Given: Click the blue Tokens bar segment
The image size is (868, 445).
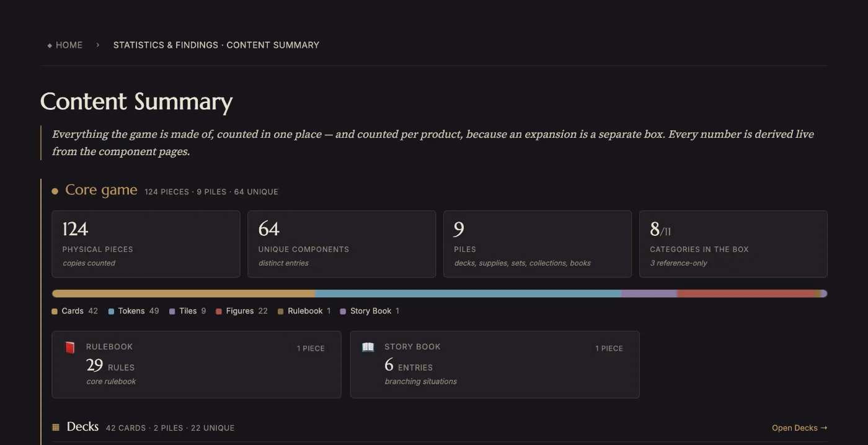Looking at the screenshot, I should point(468,294).
